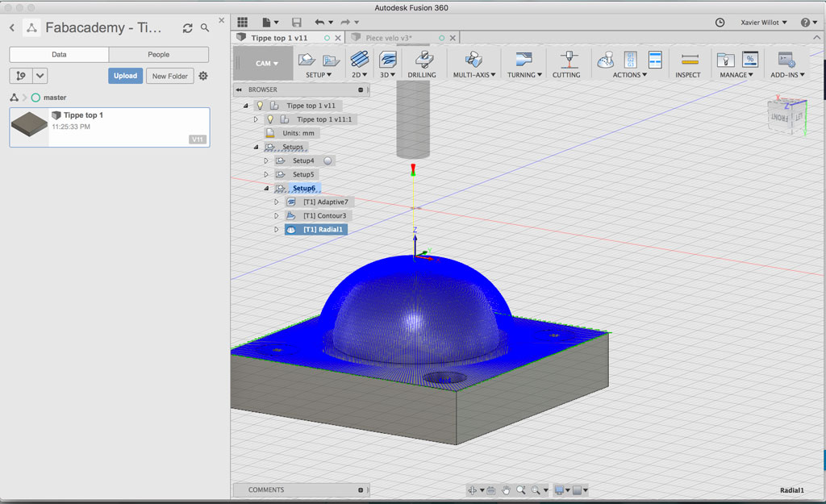Switch to the Tippe top 1 v11 tab
Screen dimensions: 826x504
(279, 38)
